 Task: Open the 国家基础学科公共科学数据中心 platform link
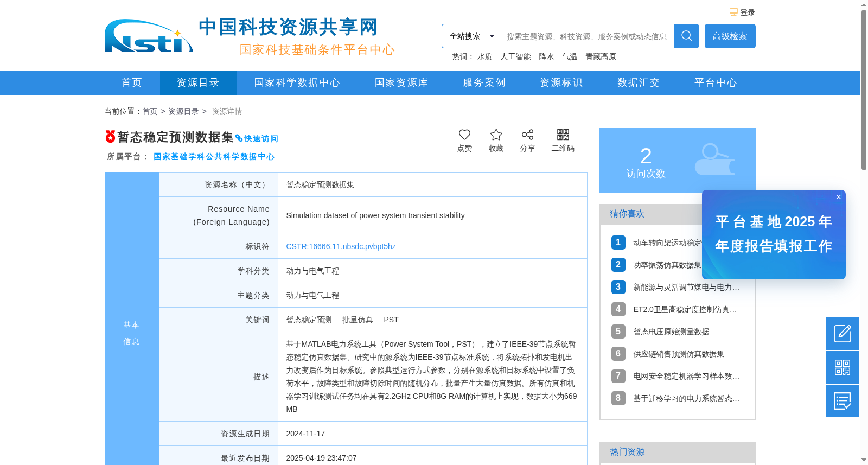pyautogui.click(x=214, y=156)
